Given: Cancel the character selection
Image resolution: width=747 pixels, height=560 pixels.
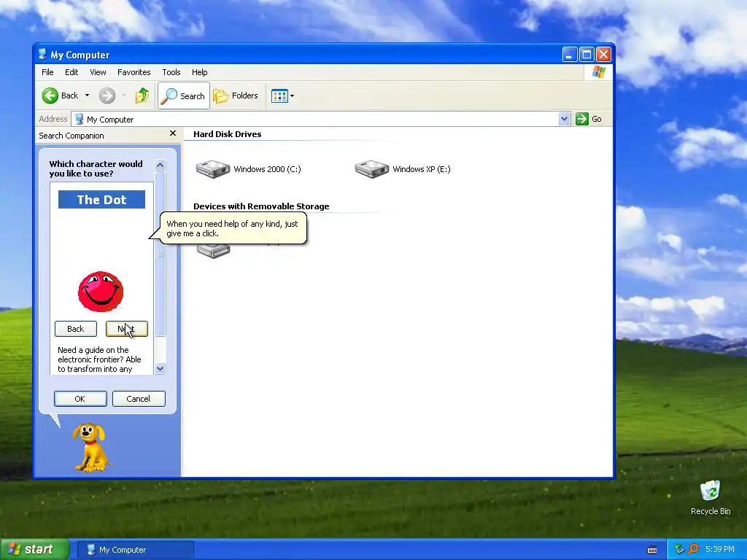Looking at the screenshot, I should [x=139, y=399].
